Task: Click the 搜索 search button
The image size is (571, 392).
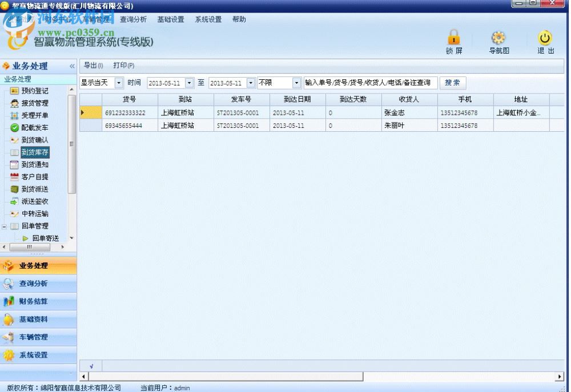Action: point(452,82)
